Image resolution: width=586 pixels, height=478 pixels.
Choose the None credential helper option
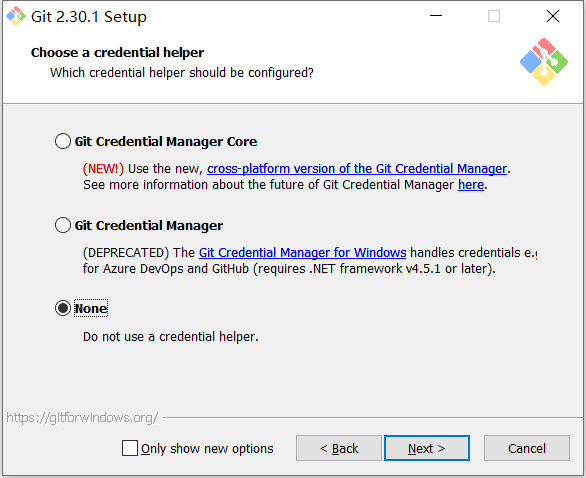63,308
